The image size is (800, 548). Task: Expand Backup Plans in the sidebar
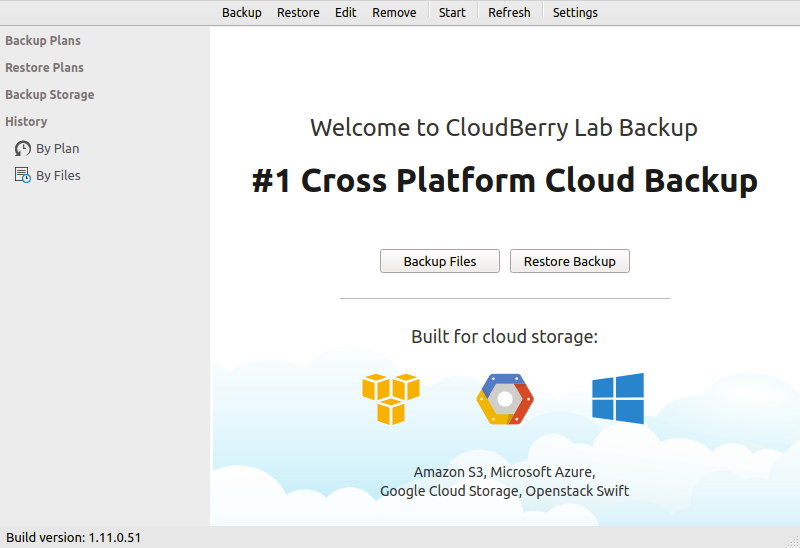[x=43, y=41]
